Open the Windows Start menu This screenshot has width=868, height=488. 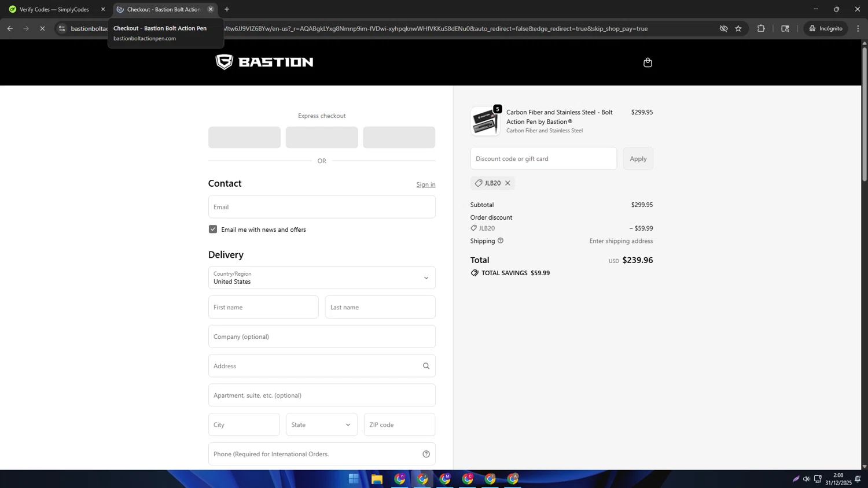click(x=354, y=479)
